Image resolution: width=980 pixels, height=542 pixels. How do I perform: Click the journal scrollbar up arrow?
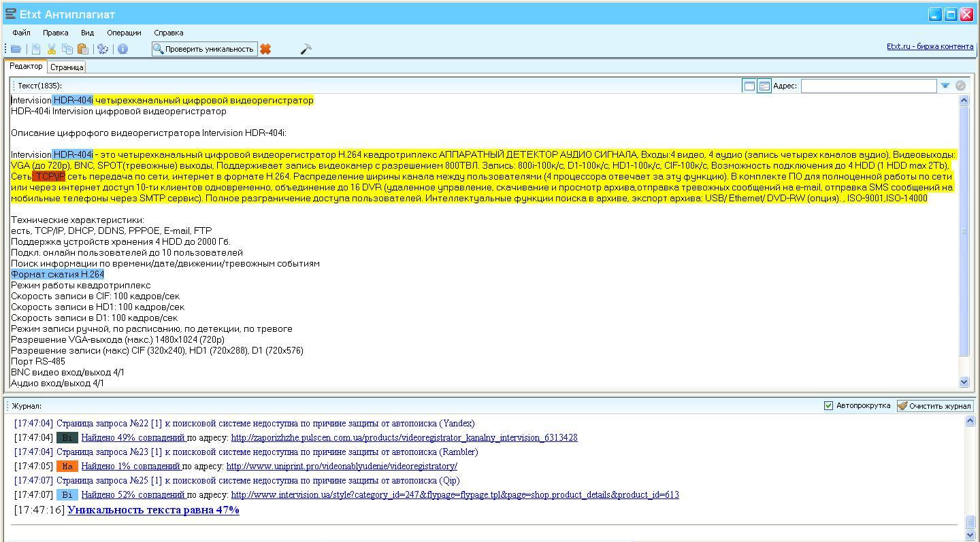(970, 422)
